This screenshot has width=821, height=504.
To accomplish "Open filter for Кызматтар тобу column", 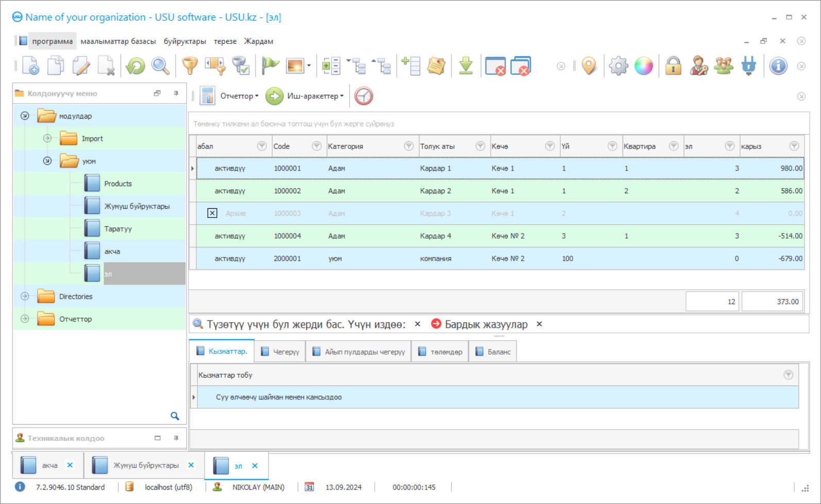I will point(789,375).
